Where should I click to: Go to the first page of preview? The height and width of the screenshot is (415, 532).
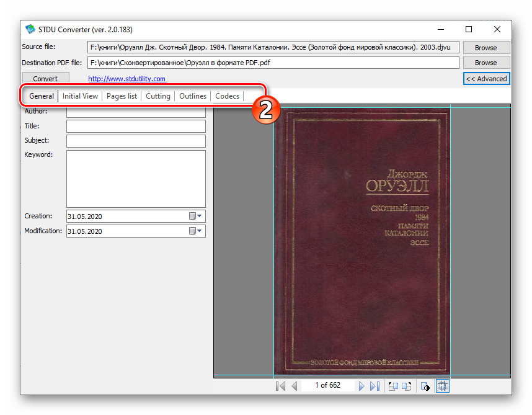click(x=280, y=386)
